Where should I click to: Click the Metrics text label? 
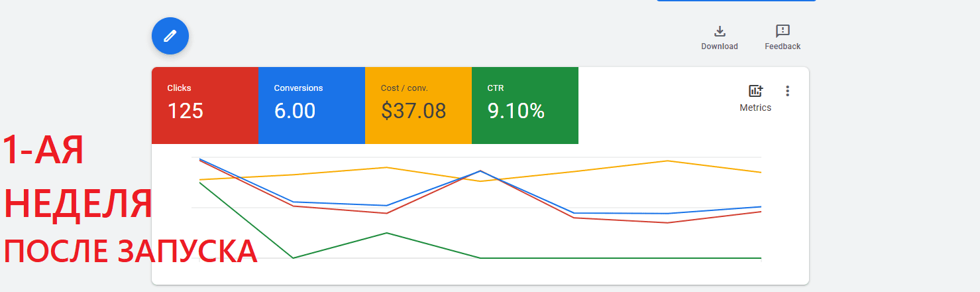click(755, 108)
